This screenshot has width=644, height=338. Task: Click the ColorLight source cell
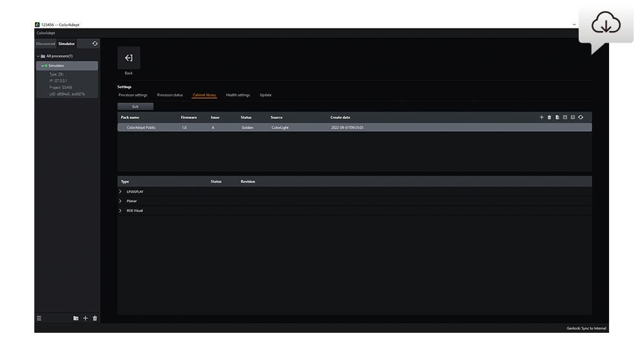coord(280,128)
